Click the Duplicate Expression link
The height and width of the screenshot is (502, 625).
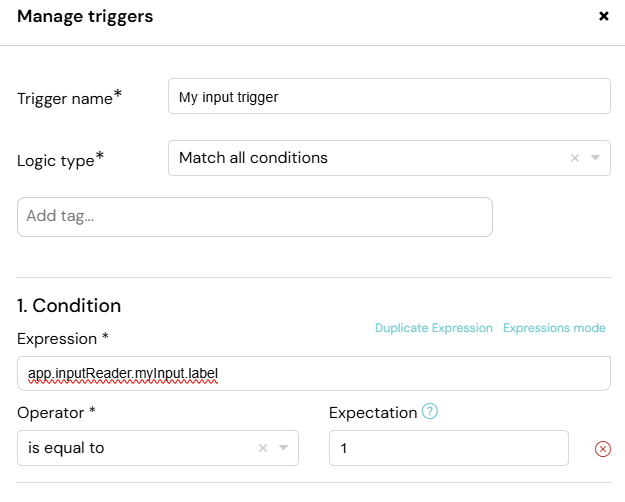click(x=434, y=328)
